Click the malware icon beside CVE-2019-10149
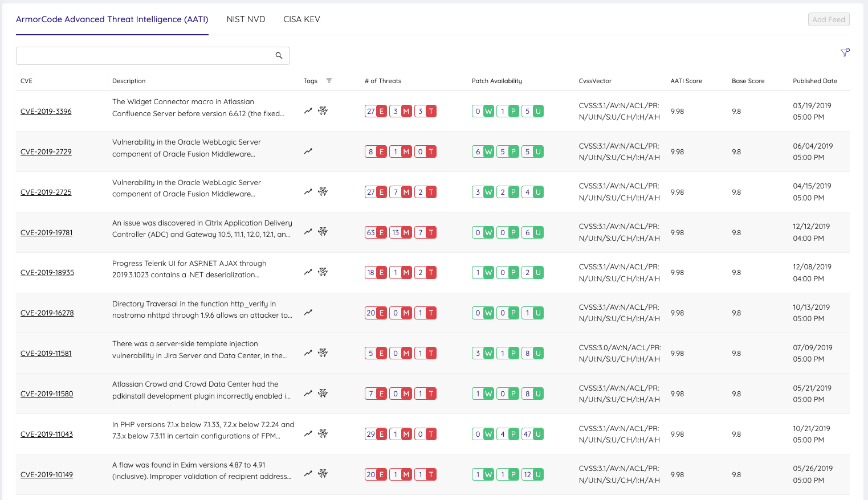Image resolution: width=868 pixels, height=500 pixels. [x=323, y=474]
